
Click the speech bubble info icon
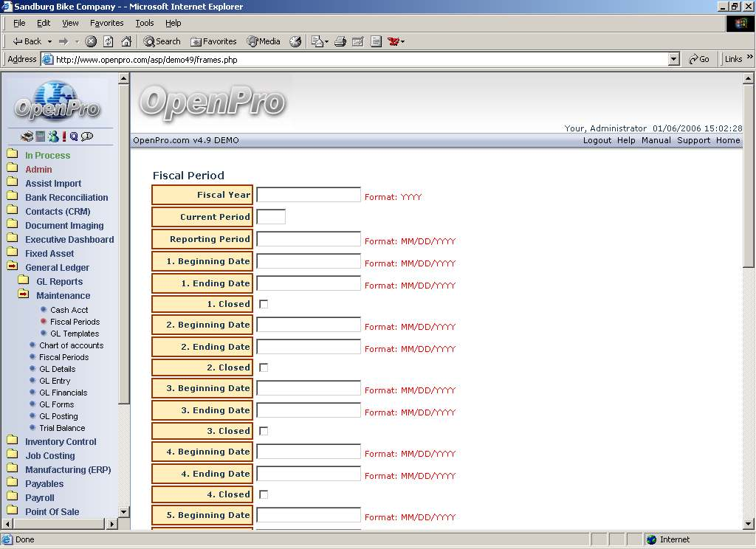(x=87, y=137)
